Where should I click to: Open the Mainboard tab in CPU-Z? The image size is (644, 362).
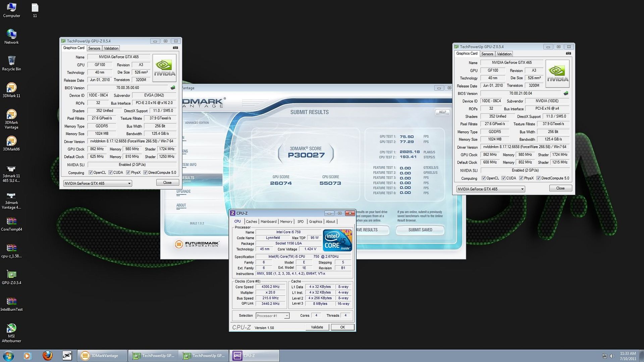coord(269,222)
